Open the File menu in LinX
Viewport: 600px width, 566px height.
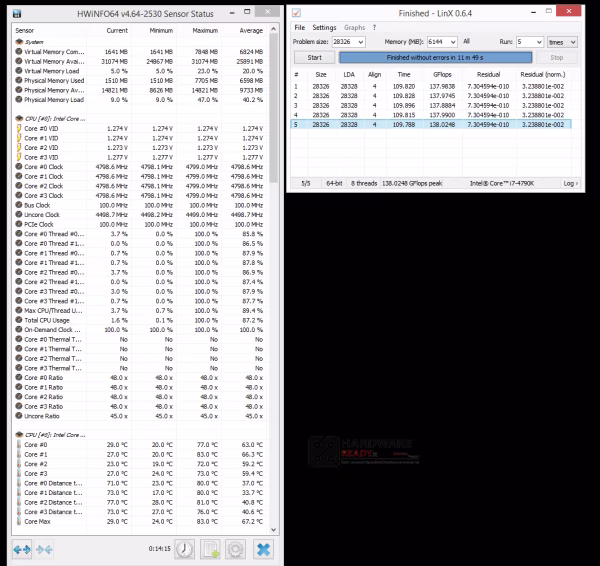click(x=300, y=28)
